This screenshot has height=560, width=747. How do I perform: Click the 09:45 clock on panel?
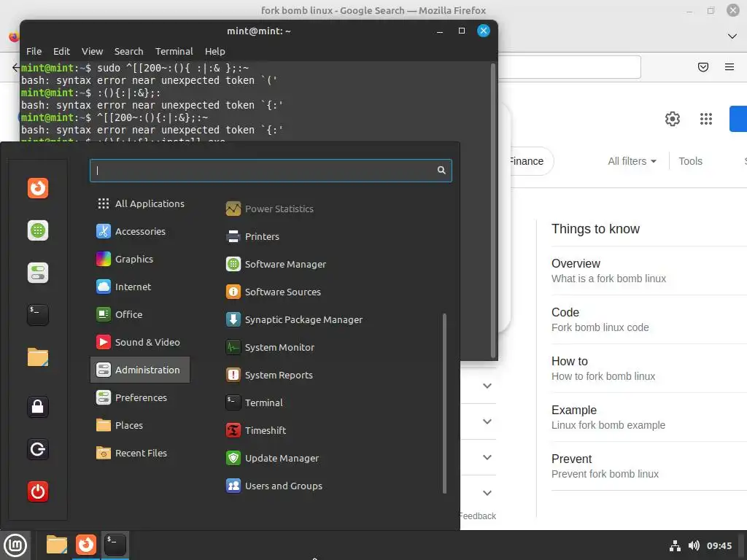[719, 545]
